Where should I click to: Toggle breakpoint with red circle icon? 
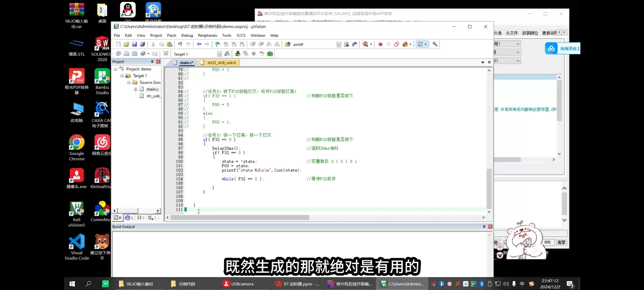[380, 44]
